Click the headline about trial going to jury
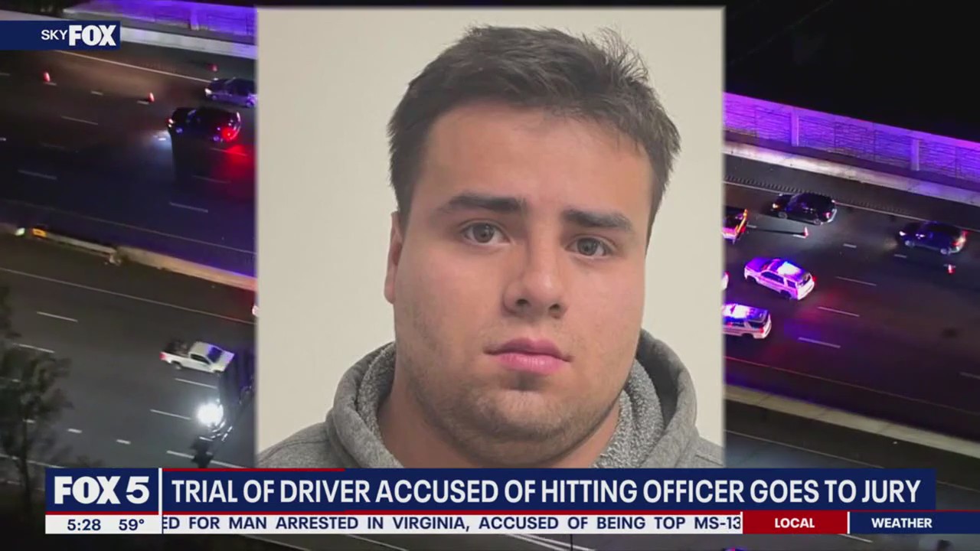Screen dimensions: 980x551 546,491
